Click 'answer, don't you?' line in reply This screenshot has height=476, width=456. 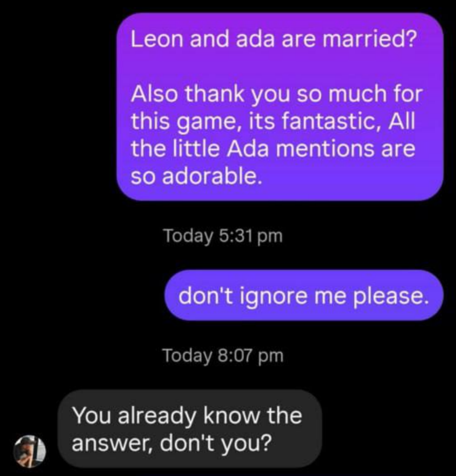[172, 444]
